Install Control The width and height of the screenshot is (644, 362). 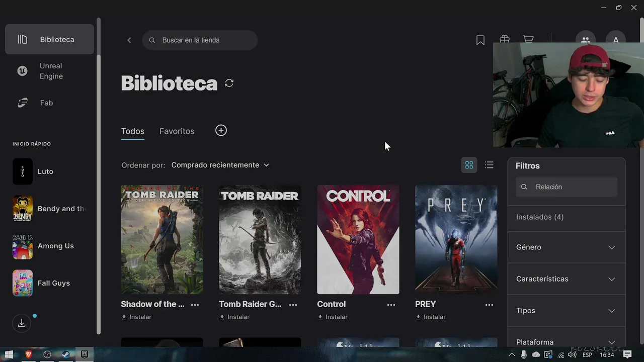[x=333, y=317]
